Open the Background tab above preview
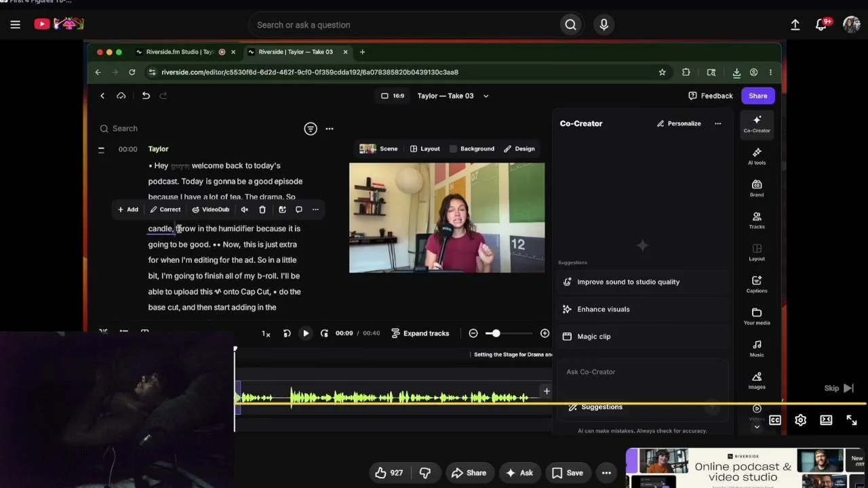This screenshot has width=868, height=488. click(x=471, y=148)
